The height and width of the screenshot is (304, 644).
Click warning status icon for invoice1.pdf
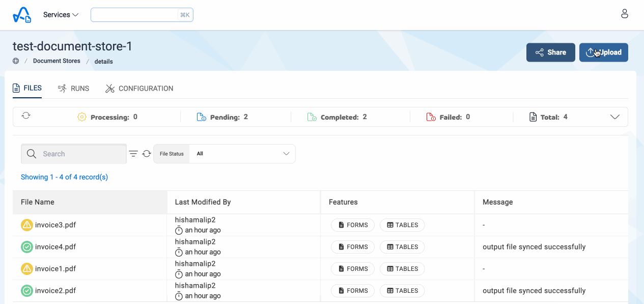(x=27, y=268)
